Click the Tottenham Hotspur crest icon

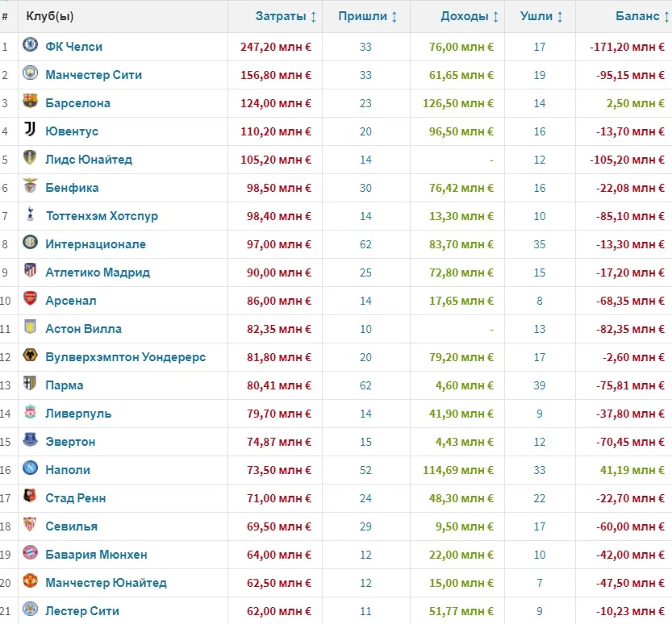(30, 215)
